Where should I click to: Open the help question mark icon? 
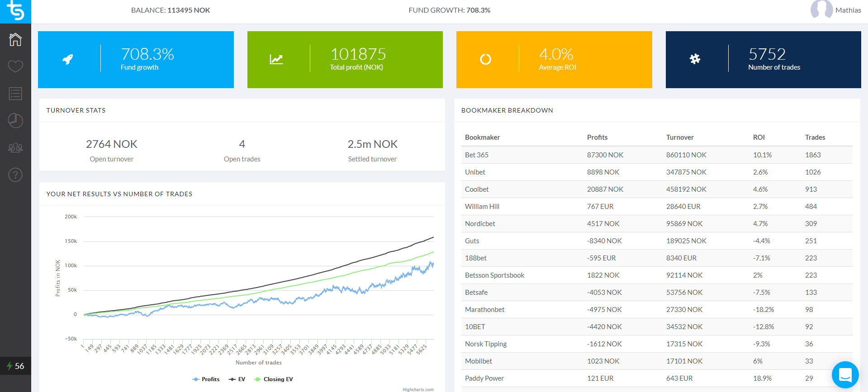point(15,175)
